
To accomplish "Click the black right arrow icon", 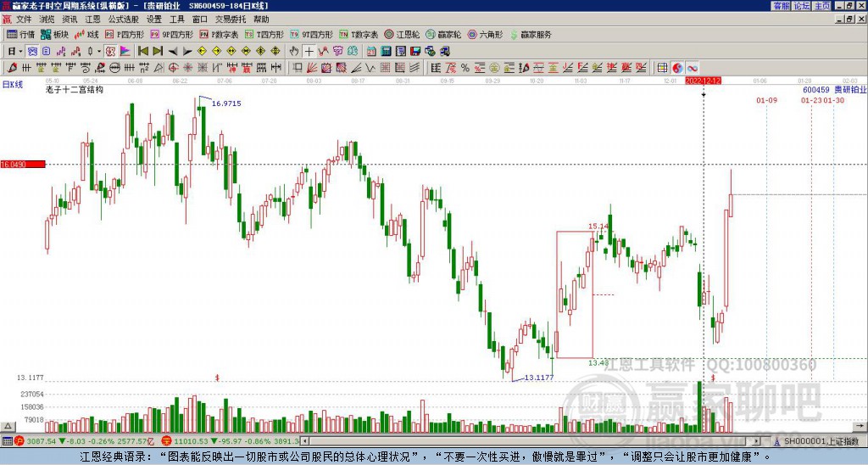I will point(187,52).
